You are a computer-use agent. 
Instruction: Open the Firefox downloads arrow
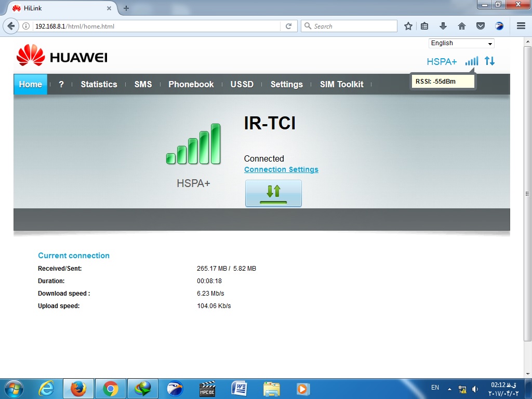tap(443, 26)
